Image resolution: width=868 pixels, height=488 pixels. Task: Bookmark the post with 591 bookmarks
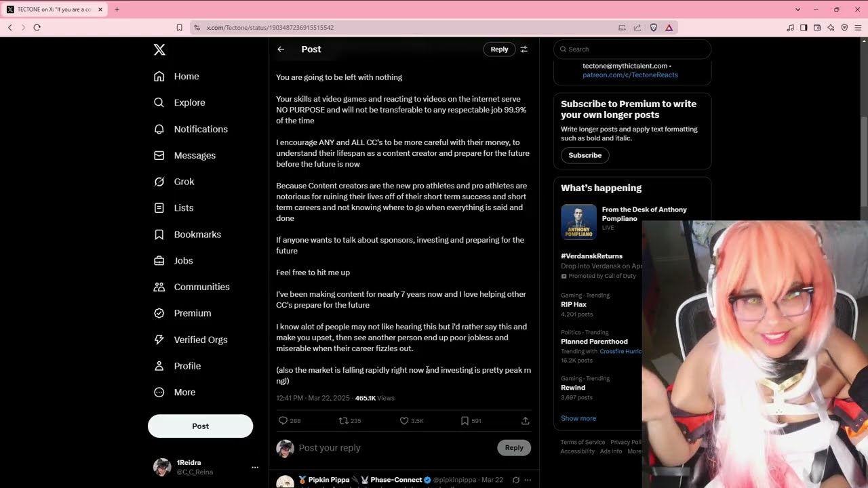click(x=465, y=421)
